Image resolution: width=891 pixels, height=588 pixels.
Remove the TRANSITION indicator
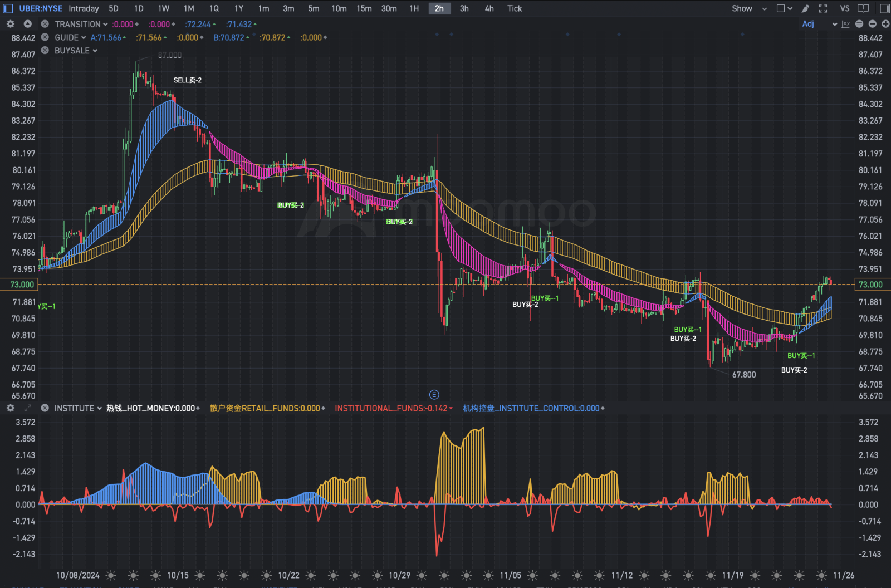coord(45,24)
